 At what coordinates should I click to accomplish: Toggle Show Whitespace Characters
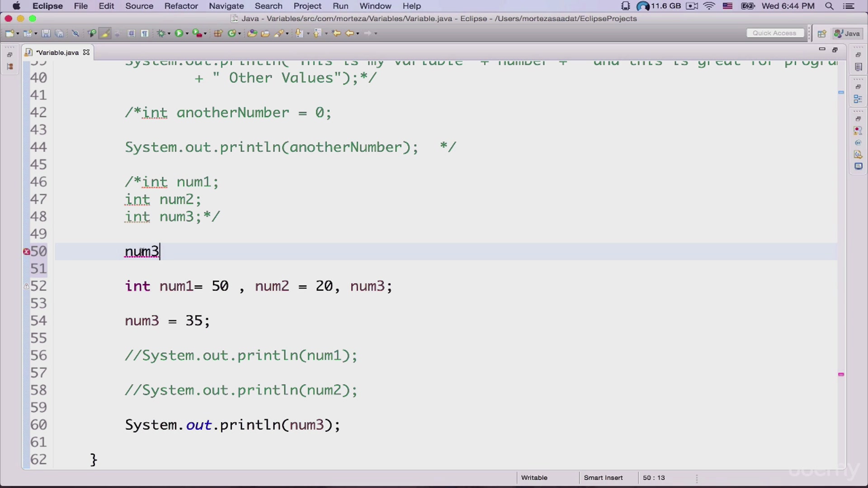click(x=145, y=33)
